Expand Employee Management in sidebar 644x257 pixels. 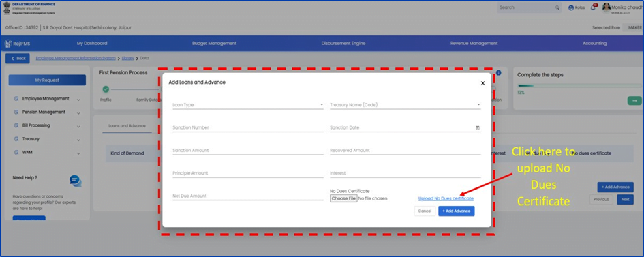point(78,100)
